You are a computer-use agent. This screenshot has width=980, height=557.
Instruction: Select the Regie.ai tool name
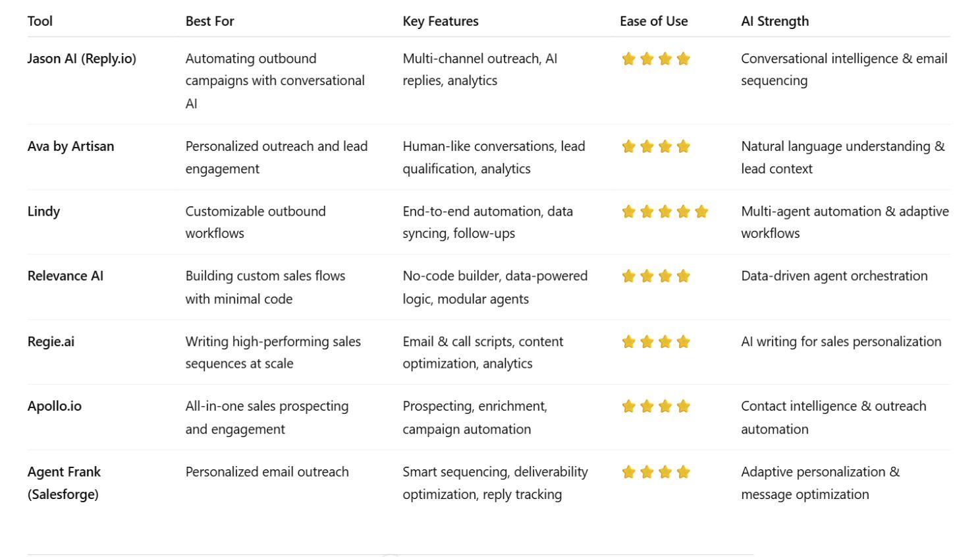[51, 341]
